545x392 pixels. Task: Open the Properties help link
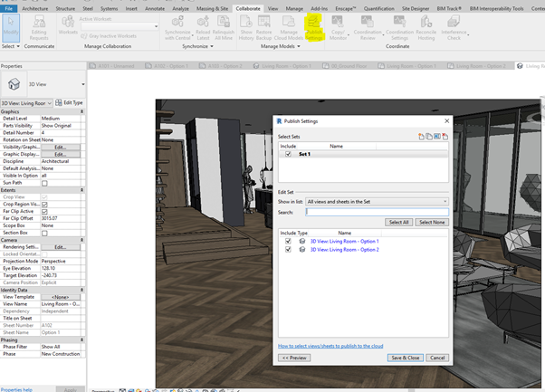pos(16,389)
